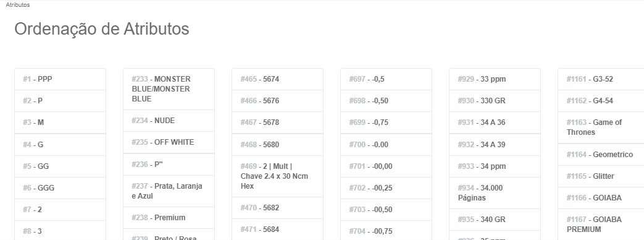Select the OFF WHITE attribute
This screenshot has height=240, width=644.
click(x=169, y=142)
